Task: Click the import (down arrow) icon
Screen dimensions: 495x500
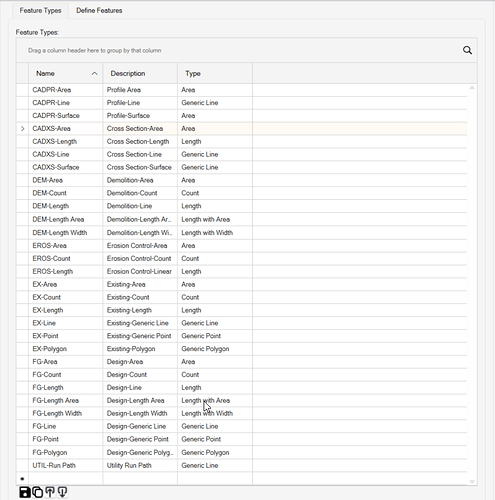Action: [x=62, y=492]
